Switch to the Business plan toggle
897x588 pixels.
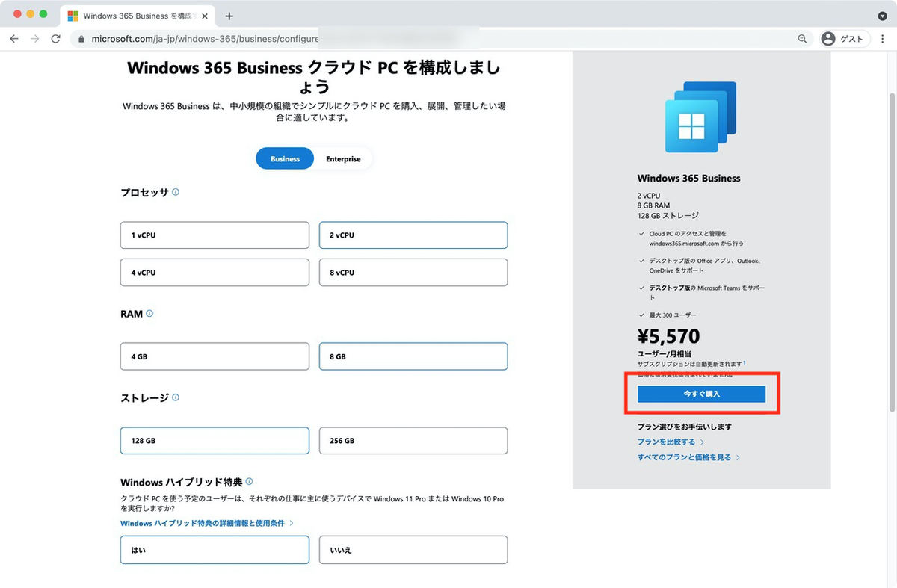285,158
